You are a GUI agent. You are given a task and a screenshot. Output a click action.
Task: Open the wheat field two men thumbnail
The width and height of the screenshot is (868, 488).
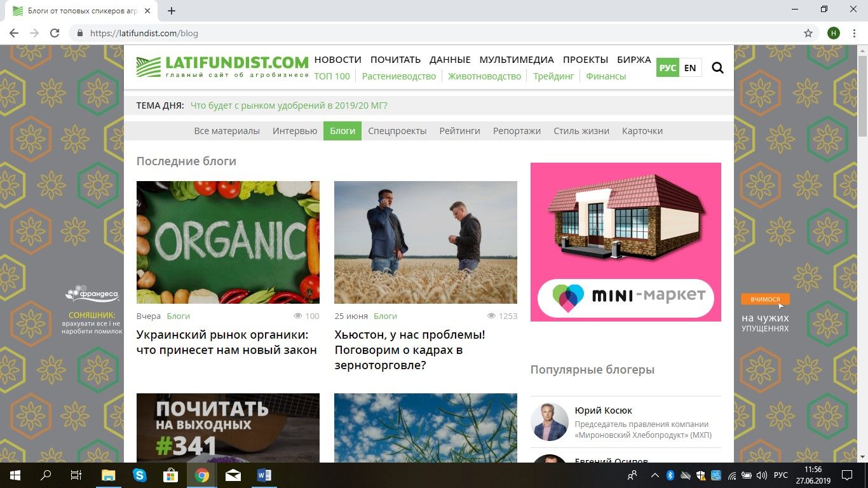click(426, 242)
